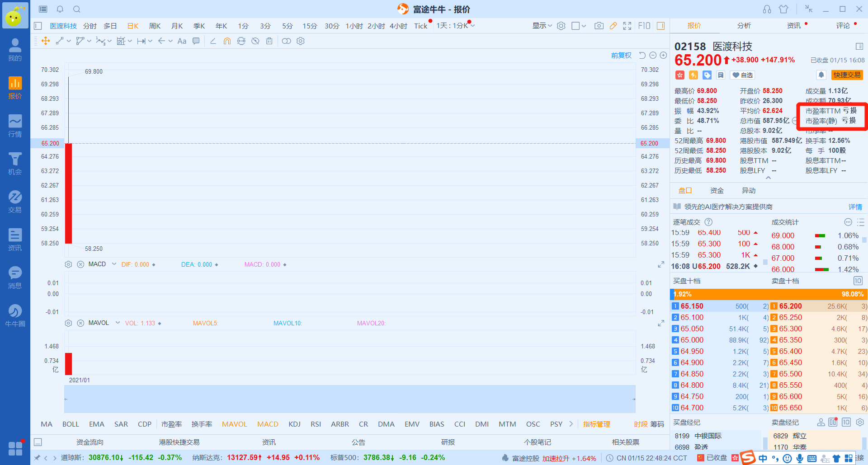Click the help icon beside 逐笔成交
This screenshot has width=868, height=465.
tap(708, 222)
